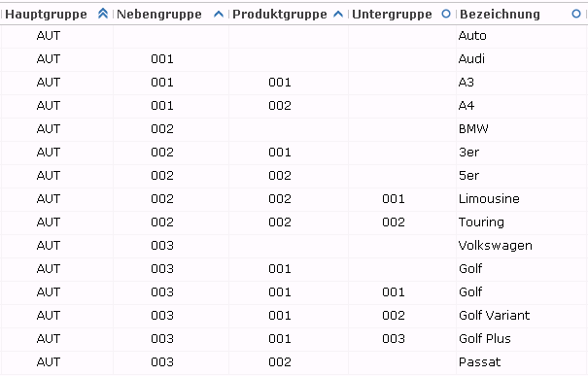Select the 5er row
Screen dimensions: 588x376
[294, 176]
